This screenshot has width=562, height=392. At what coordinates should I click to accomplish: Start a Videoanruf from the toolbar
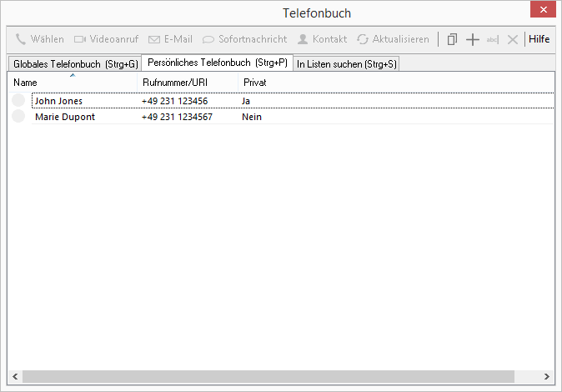pyautogui.click(x=80, y=39)
